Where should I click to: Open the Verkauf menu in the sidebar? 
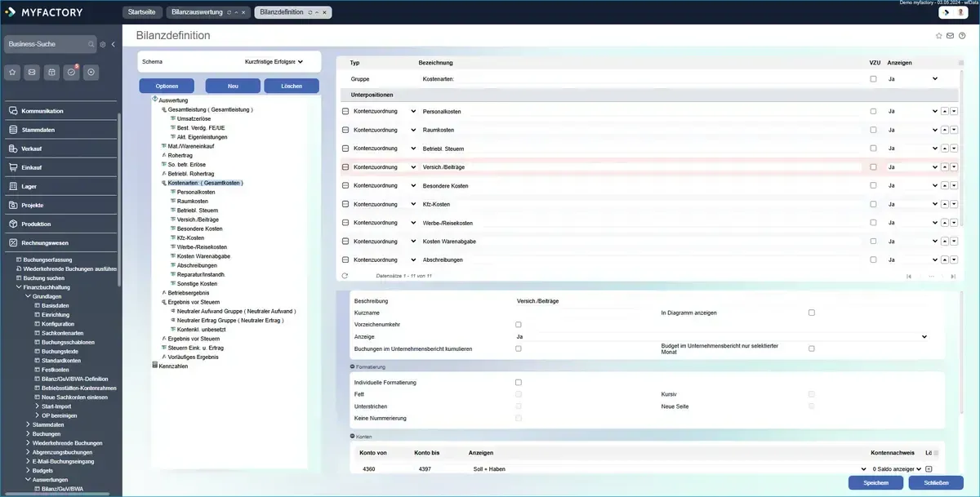pyautogui.click(x=32, y=149)
